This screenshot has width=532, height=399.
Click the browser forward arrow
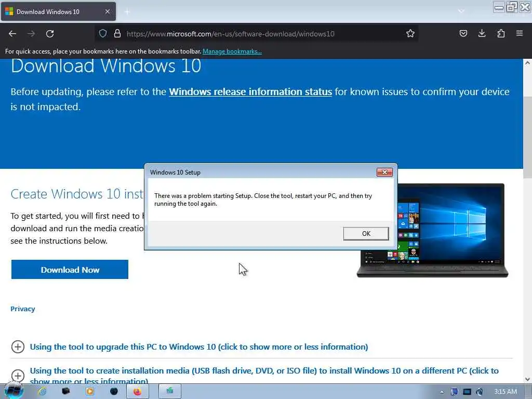click(31, 34)
